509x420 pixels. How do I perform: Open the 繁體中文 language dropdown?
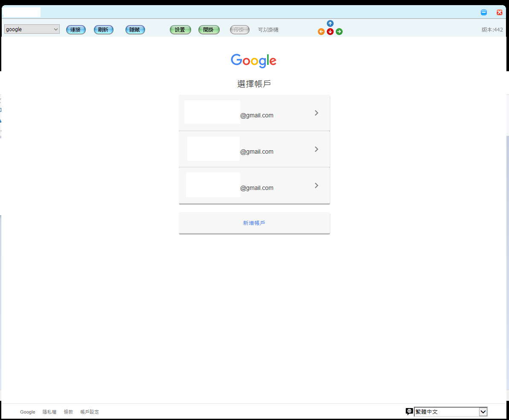451,411
